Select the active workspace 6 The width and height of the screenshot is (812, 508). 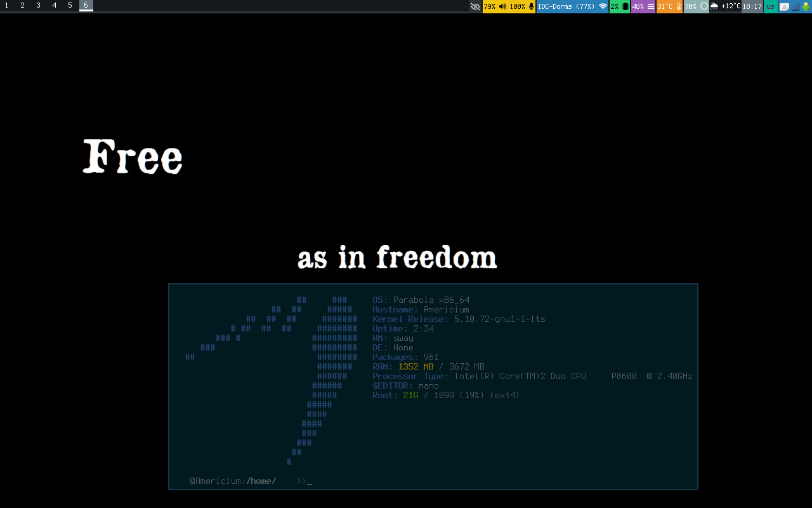(86, 6)
